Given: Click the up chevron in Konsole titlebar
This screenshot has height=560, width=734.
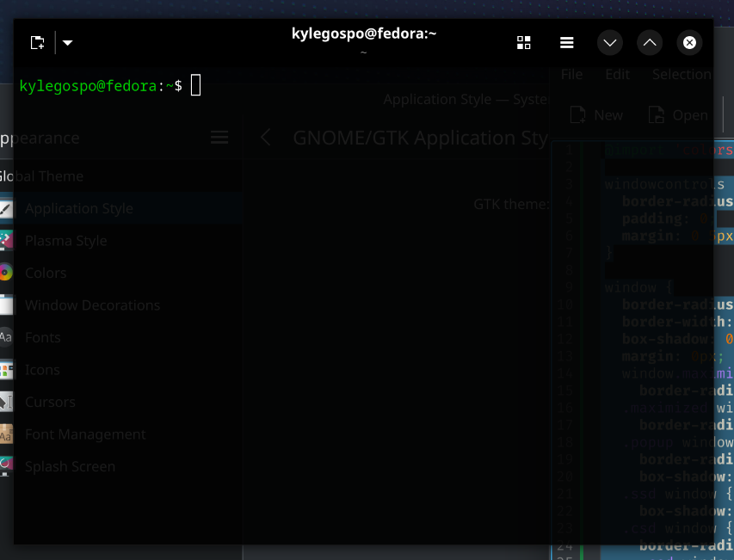Looking at the screenshot, I should [x=650, y=41].
